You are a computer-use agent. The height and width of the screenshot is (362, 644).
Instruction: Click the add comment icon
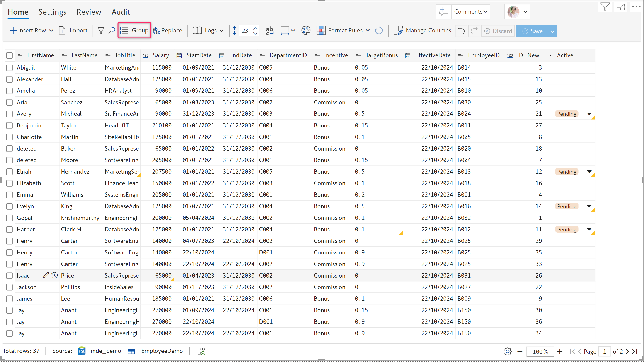click(443, 12)
